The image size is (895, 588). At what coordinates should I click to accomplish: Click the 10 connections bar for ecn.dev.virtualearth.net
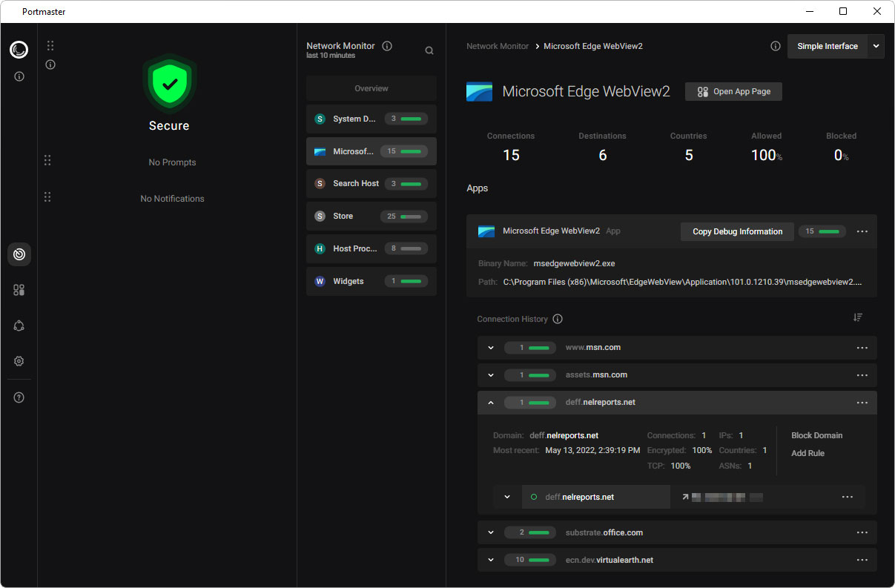[x=530, y=560]
